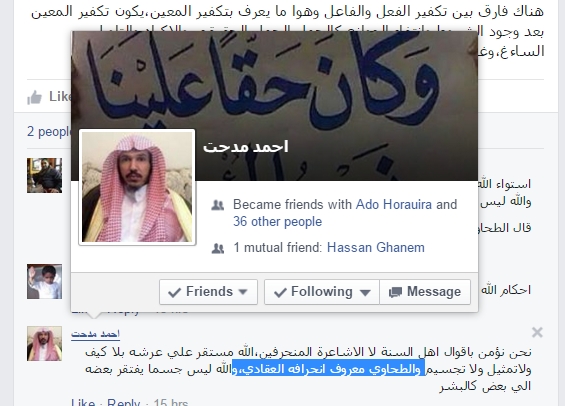The image size is (565, 406).
Task: Open the '2 people' likes link
Action: 49,131
